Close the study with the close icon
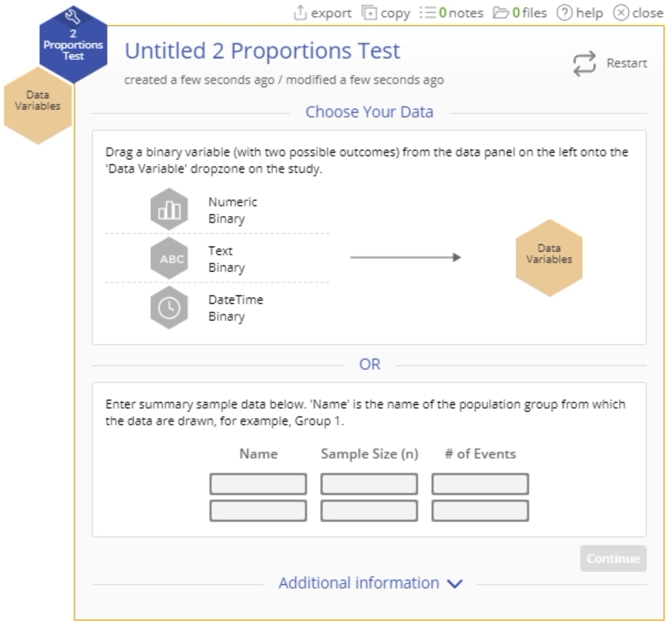 point(621,13)
